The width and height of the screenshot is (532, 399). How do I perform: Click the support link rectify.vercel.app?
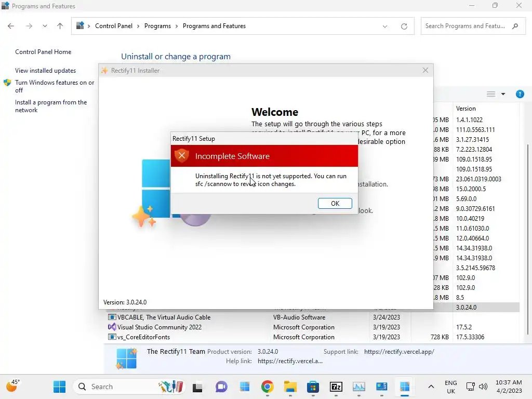pyautogui.click(x=399, y=352)
